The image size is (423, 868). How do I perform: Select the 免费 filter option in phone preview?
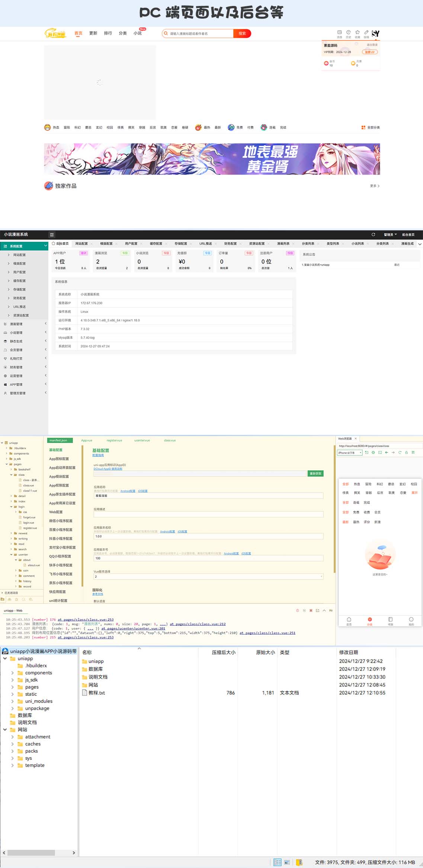coord(356,512)
